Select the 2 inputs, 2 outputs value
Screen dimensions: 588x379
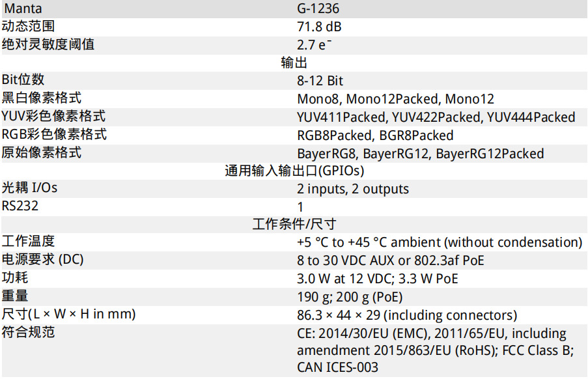353,189
